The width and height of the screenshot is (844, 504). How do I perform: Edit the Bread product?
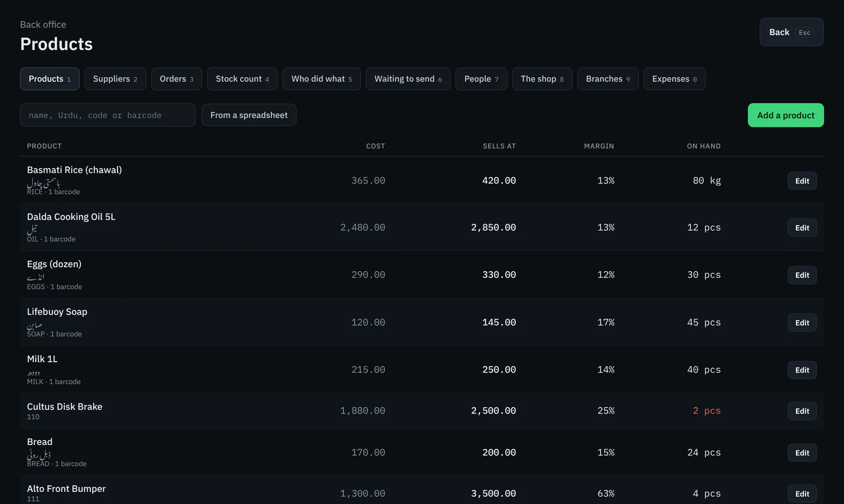[x=802, y=453]
